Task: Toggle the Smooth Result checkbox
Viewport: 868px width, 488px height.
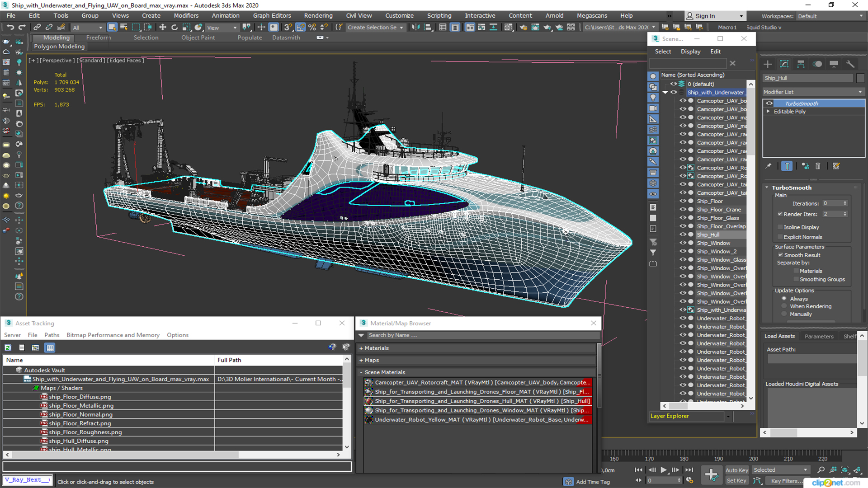Action: 780,255
